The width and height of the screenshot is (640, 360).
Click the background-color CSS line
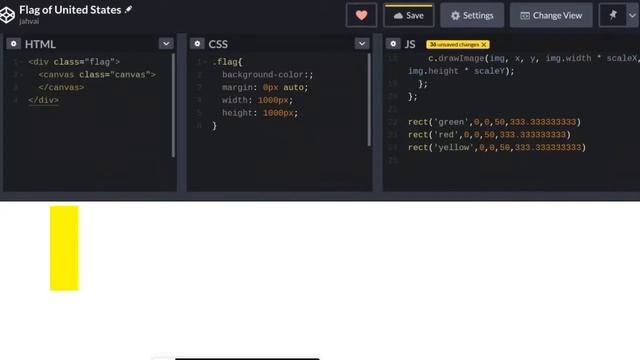pyautogui.click(x=267, y=75)
